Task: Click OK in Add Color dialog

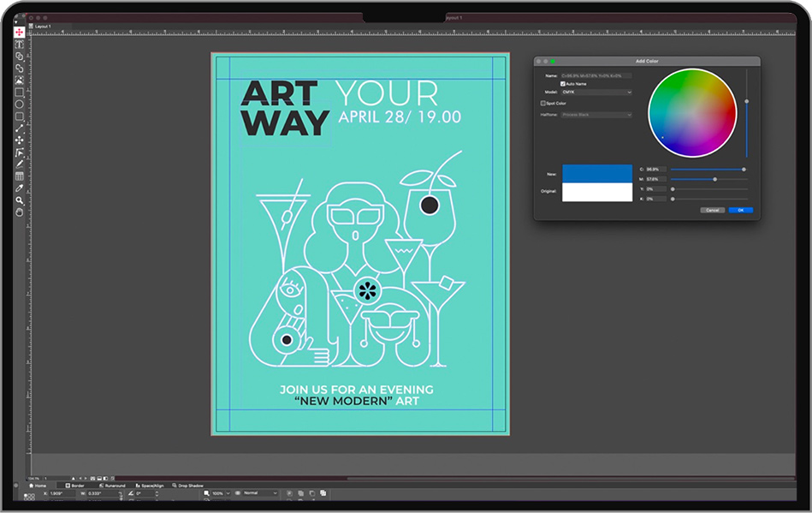Action: tap(740, 210)
